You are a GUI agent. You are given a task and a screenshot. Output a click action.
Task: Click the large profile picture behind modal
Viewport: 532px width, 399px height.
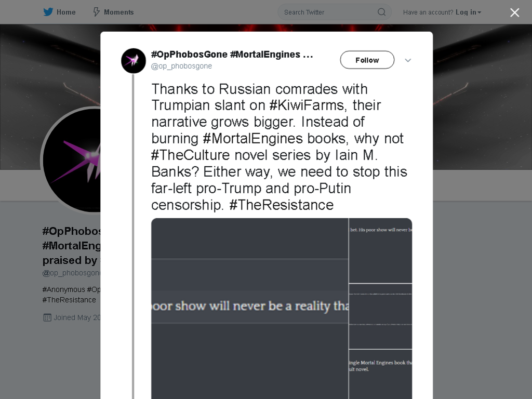click(x=71, y=160)
